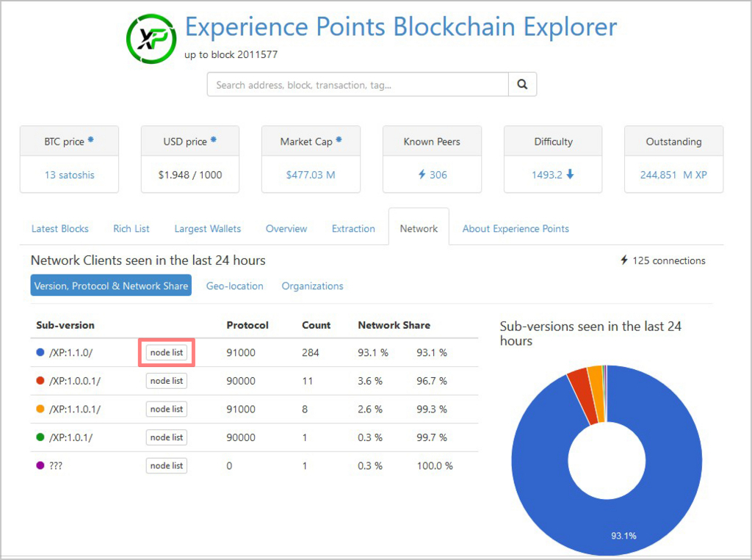Switch to the Geo-location view
The width and height of the screenshot is (752, 560).
(x=234, y=286)
